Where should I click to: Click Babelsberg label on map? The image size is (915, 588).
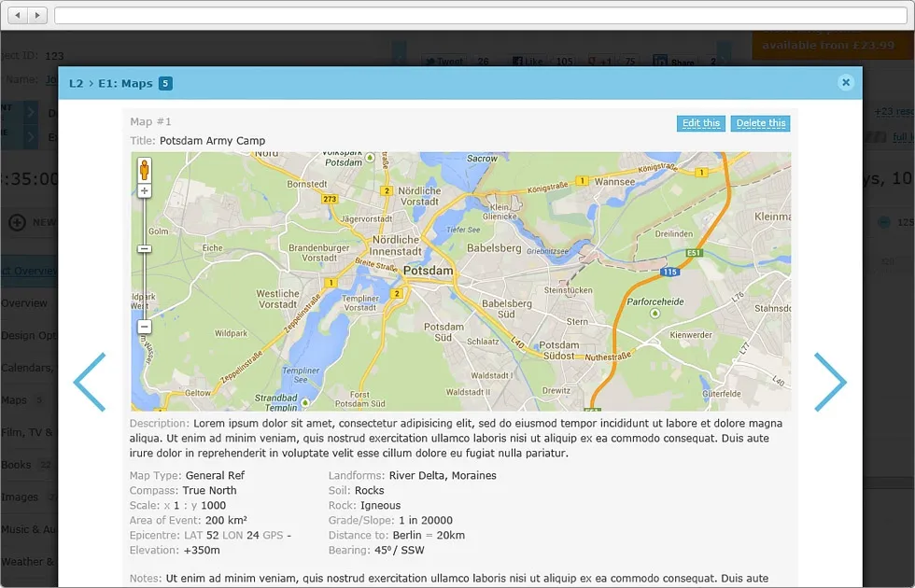tap(494, 248)
